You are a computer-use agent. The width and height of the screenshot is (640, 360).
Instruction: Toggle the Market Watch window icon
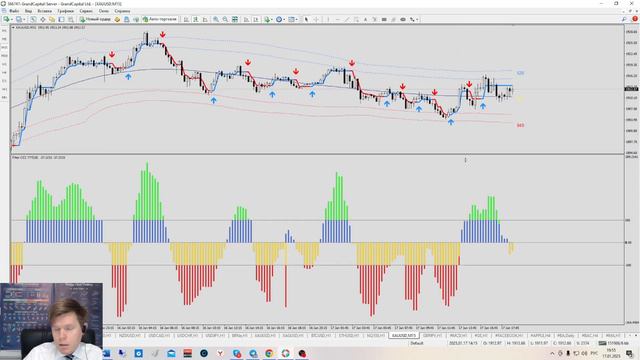(33, 19)
